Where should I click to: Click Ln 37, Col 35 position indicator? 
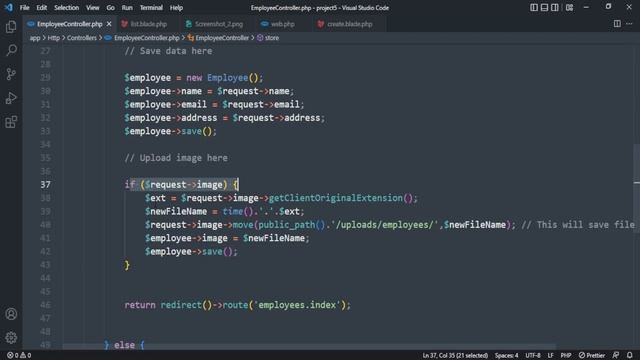click(455, 355)
